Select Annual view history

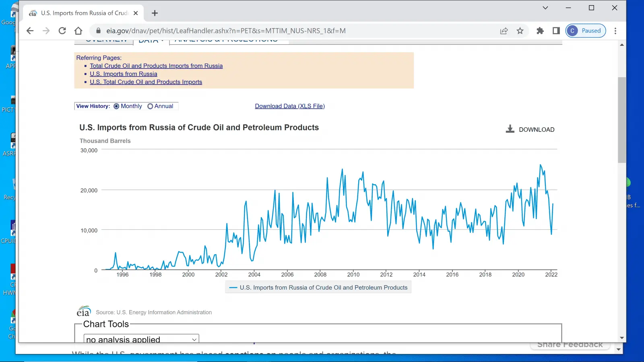tap(150, 106)
